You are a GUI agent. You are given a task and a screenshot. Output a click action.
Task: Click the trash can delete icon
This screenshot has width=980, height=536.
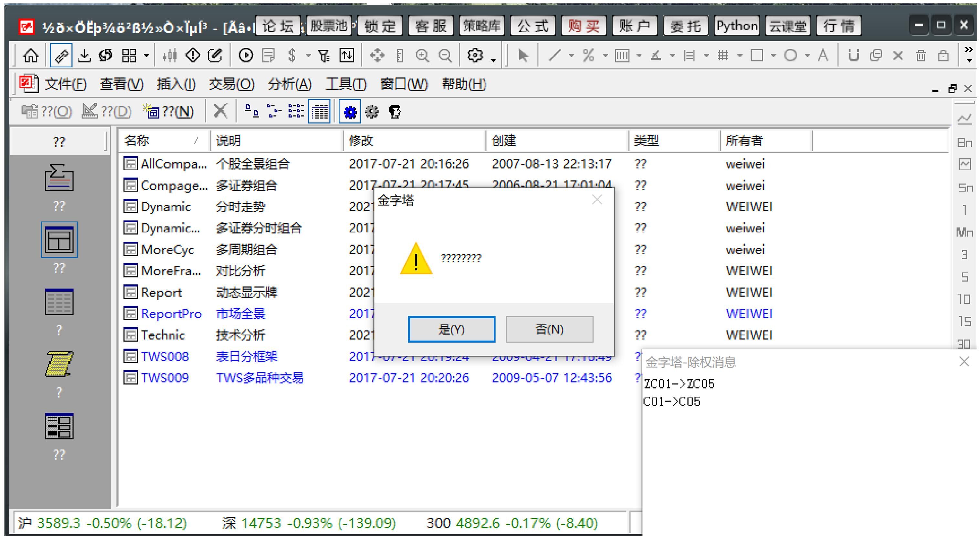click(x=921, y=56)
